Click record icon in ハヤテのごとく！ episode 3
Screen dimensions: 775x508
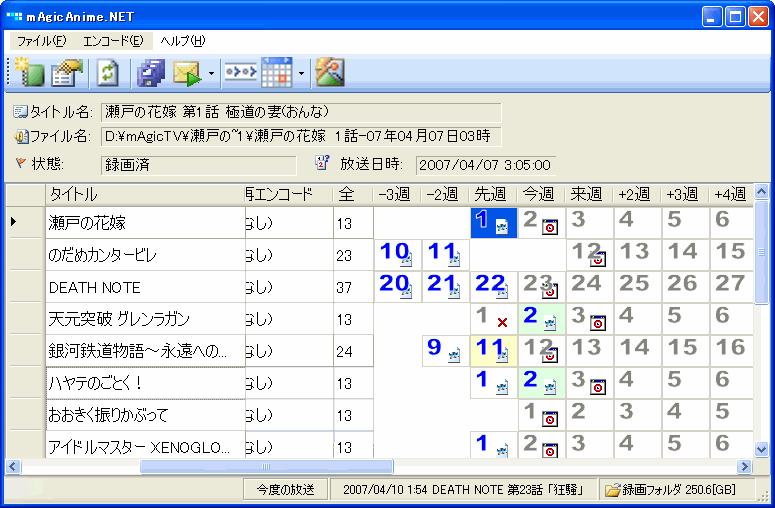coord(598,387)
